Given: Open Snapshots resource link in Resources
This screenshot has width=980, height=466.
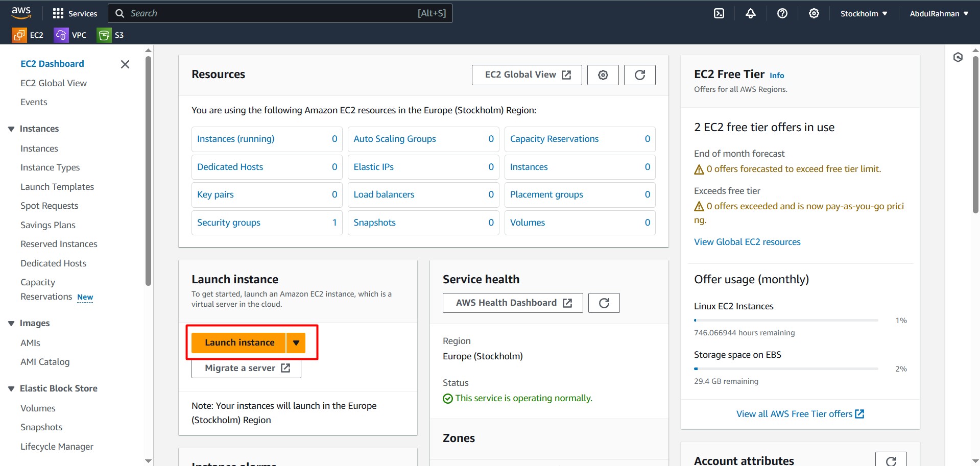Looking at the screenshot, I should tap(374, 223).
